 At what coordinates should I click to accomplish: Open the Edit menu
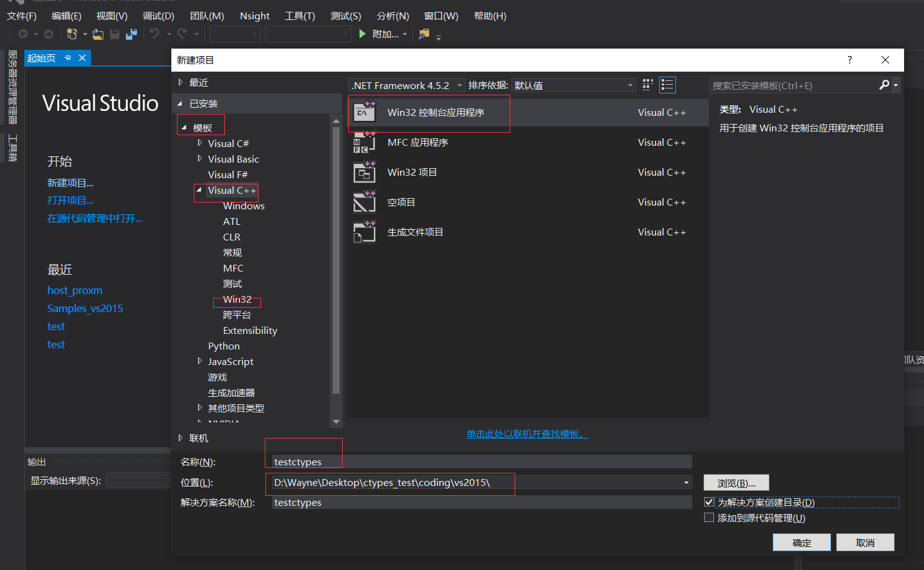pos(67,16)
